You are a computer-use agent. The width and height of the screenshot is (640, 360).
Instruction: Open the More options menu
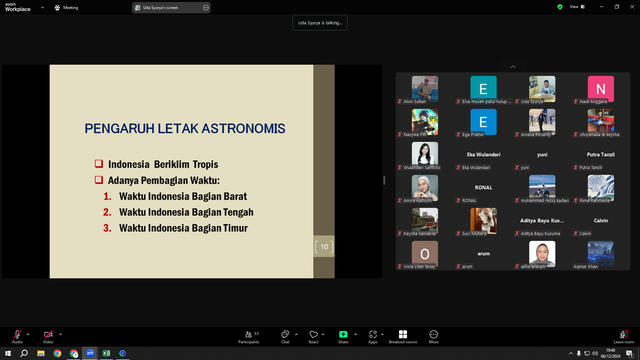pyautogui.click(x=433, y=337)
